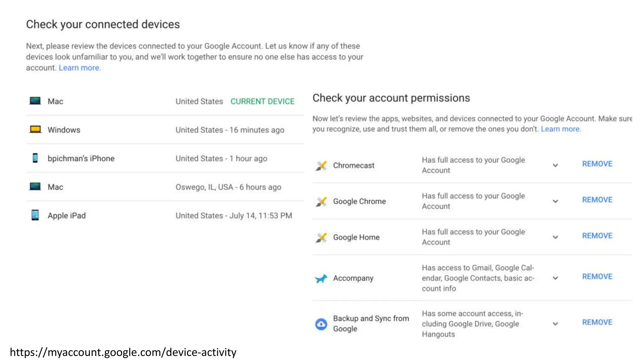This screenshot has width=644, height=362.
Task: Click Backup and Sync's access description
Action: (x=473, y=324)
